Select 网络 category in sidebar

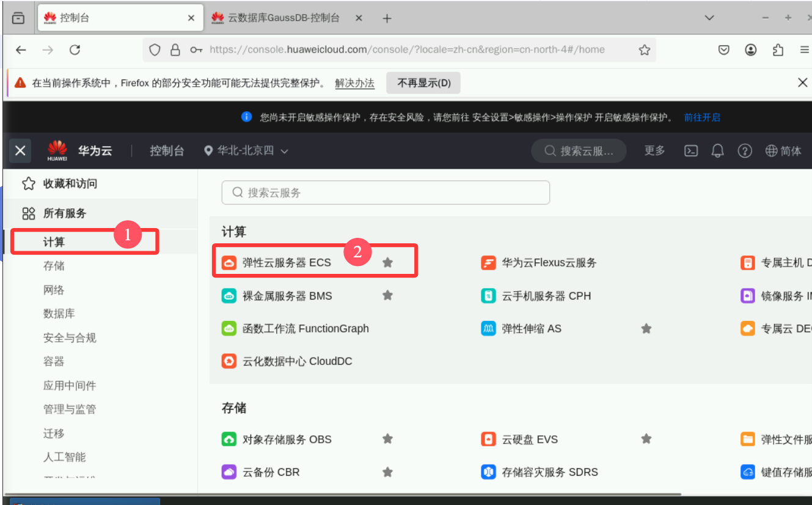(x=54, y=290)
